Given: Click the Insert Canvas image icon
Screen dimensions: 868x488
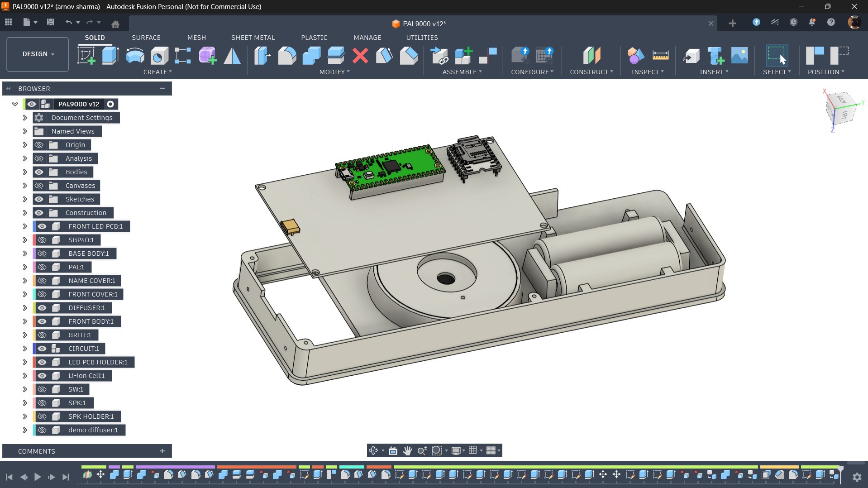Looking at the screenshot, I should tap(739, 56).
